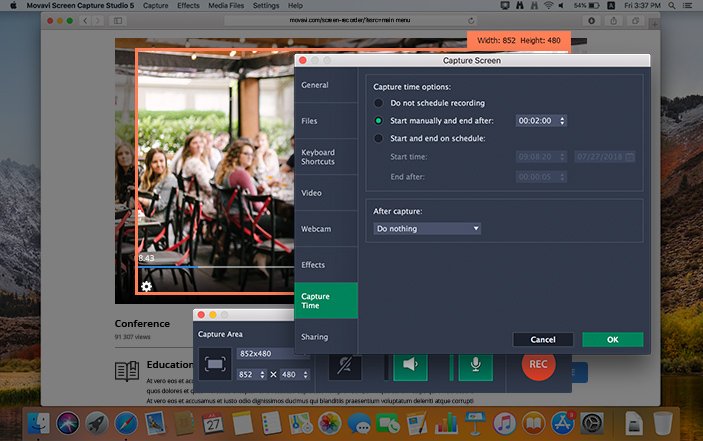This screenshot has height=441, width=703.
Task: Open Notification Center in menu bar
Action: [x=687, y=5]
